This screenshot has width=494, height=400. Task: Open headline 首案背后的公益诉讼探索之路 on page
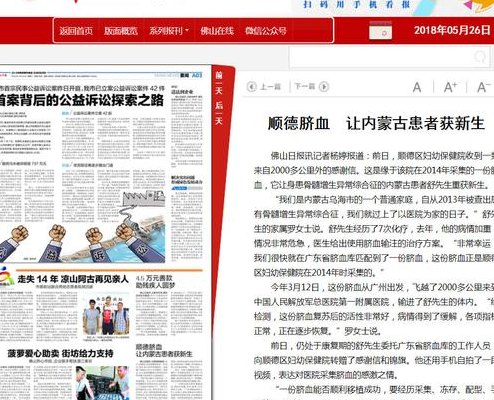coord(82,100)
